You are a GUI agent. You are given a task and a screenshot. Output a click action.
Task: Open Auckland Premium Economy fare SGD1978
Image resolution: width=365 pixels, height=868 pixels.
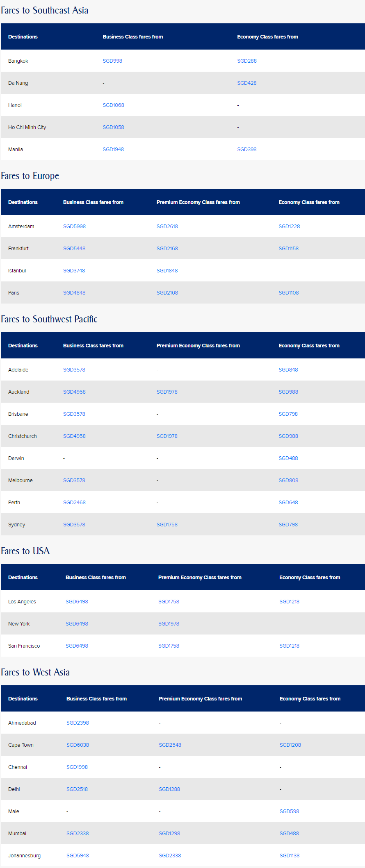(x=167, y=392)
